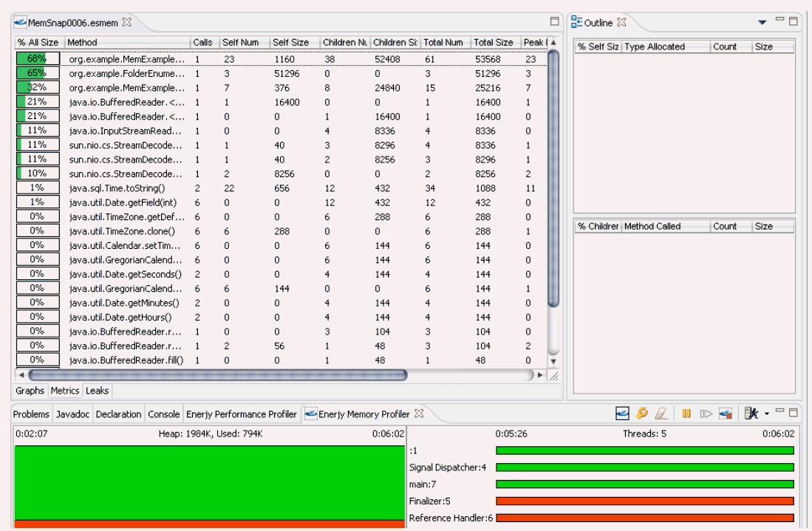Click the eraser clear icon in profiler toolbar
Viewport: 812px width, 531px height.
[661, 414]
